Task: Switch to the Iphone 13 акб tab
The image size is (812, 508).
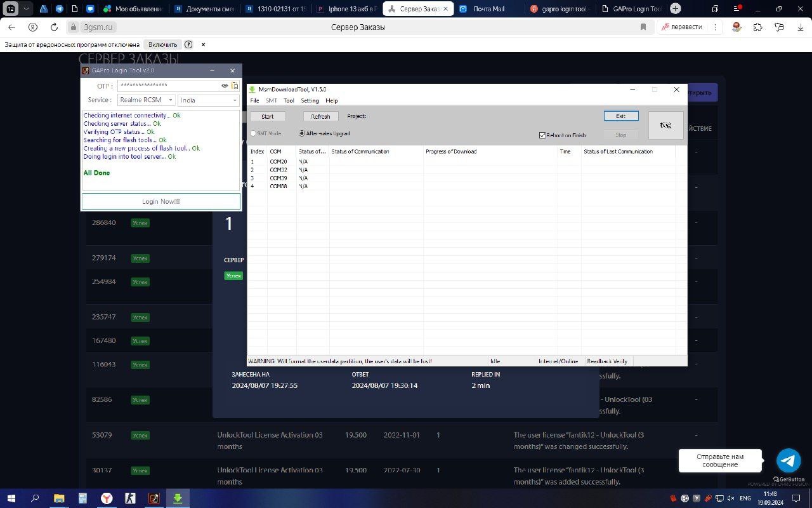Action: click(346, 9)
